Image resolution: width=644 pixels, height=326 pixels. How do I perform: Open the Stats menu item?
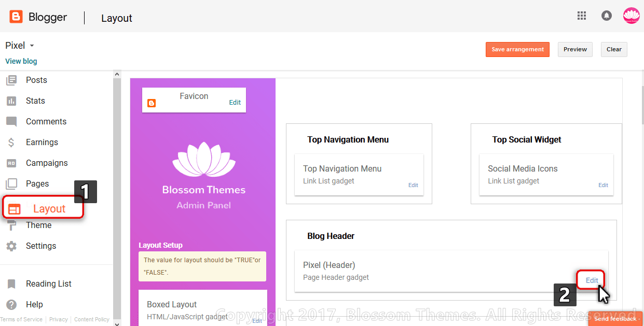pos(35,101)
